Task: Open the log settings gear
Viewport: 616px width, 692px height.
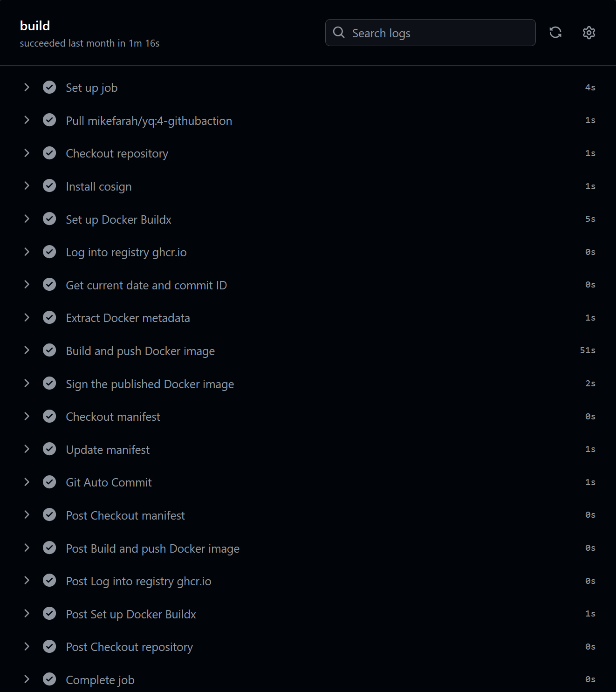Action: point(589,33)
